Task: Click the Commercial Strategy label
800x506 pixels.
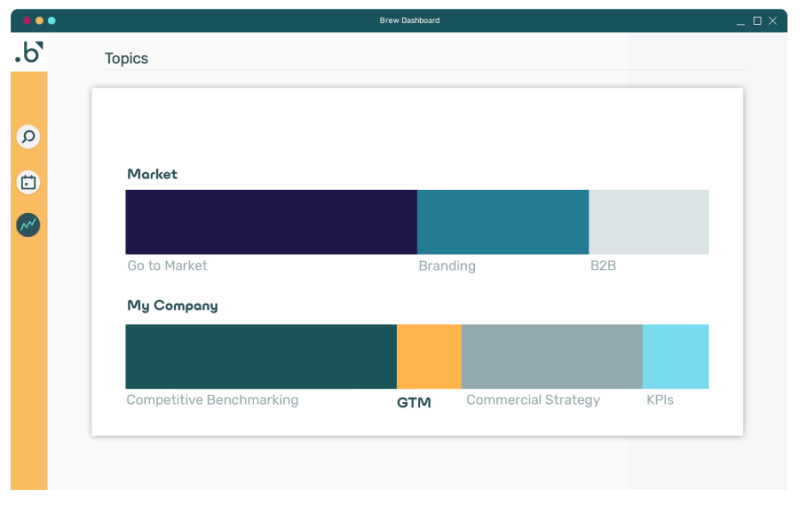Action: [533, 400]
